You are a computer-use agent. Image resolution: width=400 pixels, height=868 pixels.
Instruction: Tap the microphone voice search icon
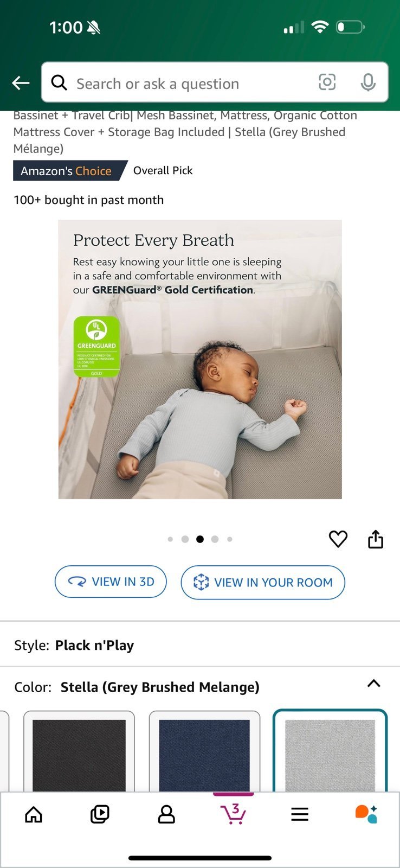coord(368,82)
